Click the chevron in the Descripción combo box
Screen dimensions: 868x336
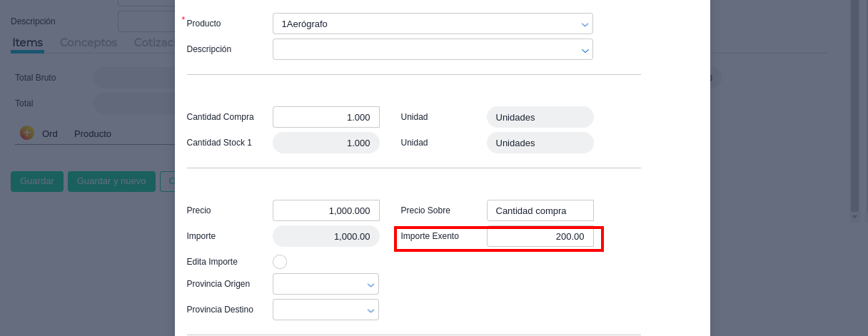coord(585,50)
